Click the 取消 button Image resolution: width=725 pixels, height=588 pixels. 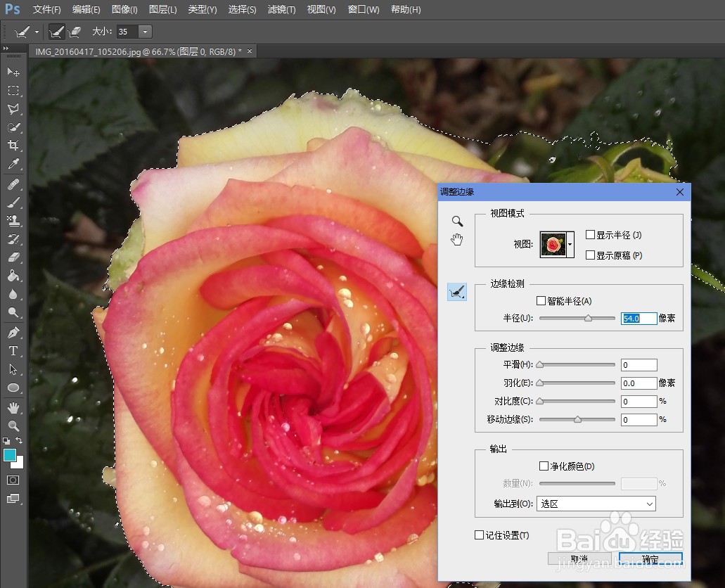click(579, 559)
